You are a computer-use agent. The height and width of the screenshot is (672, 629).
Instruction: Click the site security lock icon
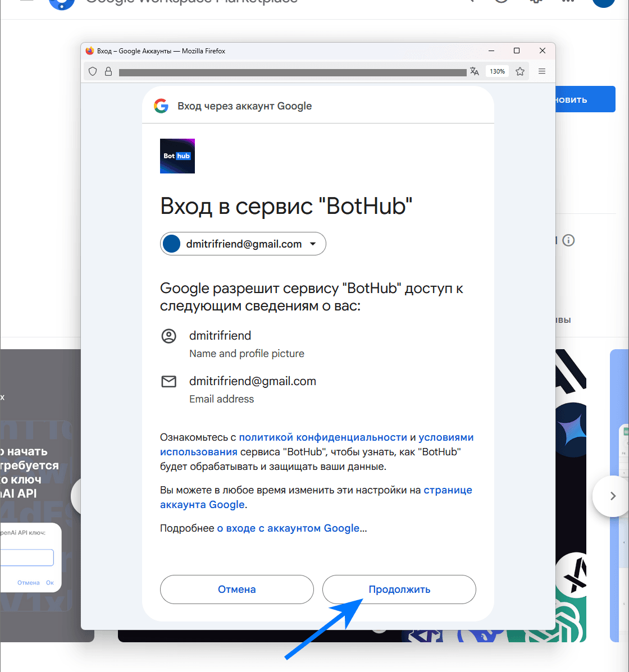coord(108,71)
